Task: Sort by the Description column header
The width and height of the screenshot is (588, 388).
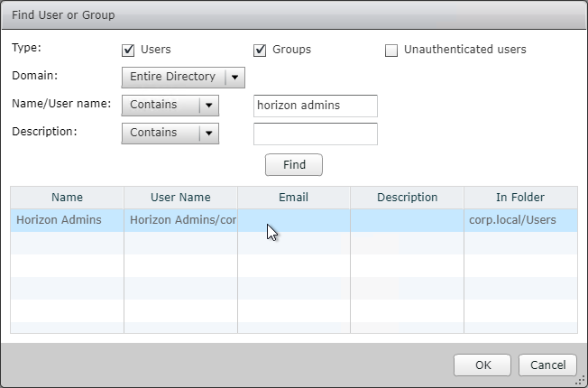Action: click(x=408, y=198)
